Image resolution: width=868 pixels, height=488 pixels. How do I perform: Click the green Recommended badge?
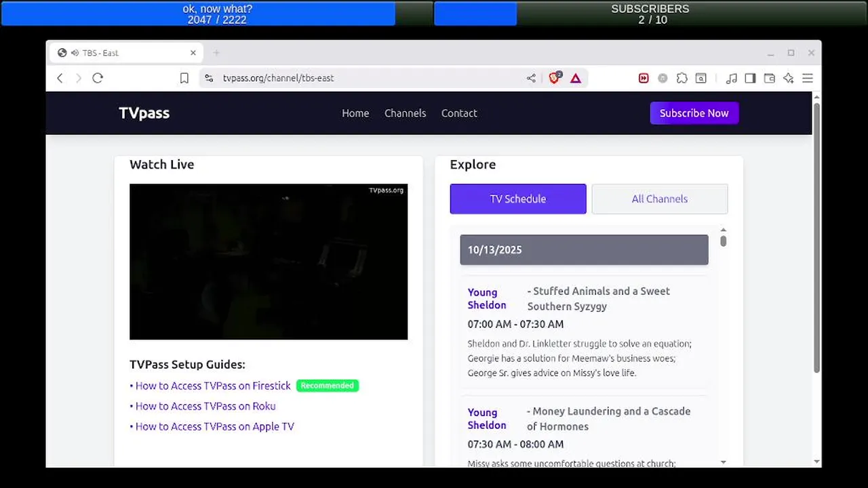coord(328,386)
